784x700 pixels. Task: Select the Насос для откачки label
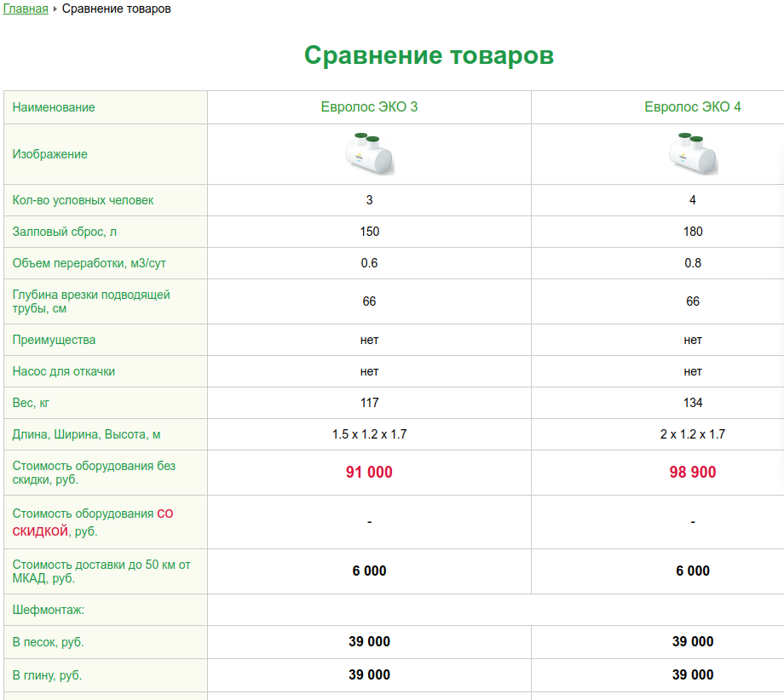[64, 371]
